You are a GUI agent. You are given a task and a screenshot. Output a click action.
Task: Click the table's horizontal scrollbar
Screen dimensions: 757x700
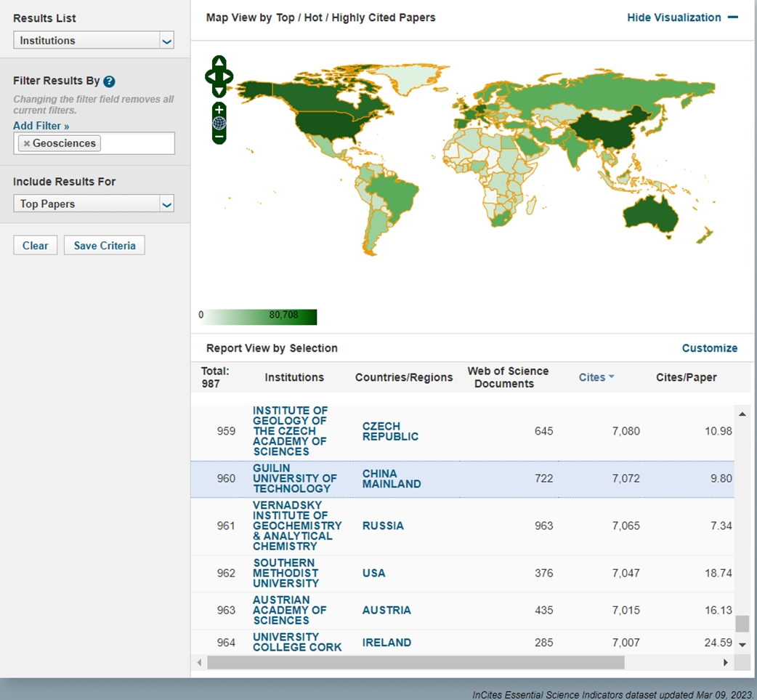point(415,662)
